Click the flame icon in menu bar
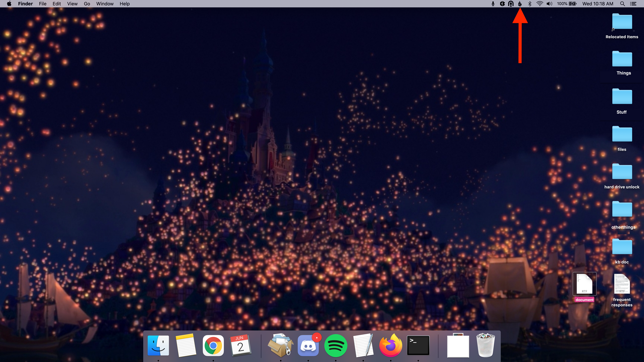 520,4
